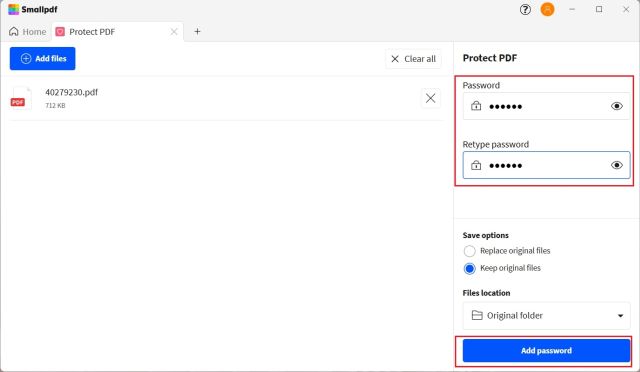Focus the Password input field
640x372 pixels.
pos(546,106)
